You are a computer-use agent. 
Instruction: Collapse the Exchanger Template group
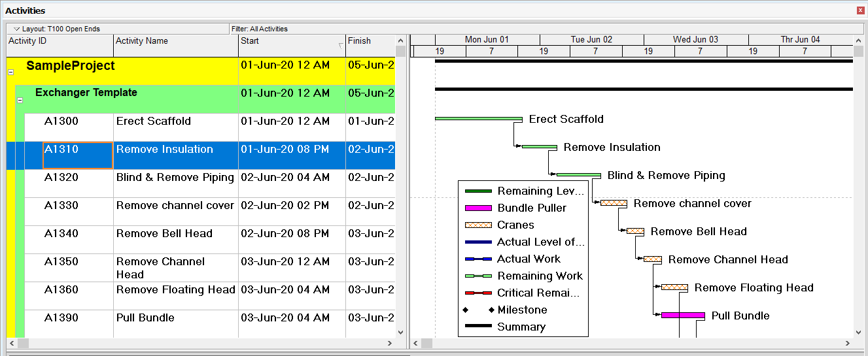[20, 100]
